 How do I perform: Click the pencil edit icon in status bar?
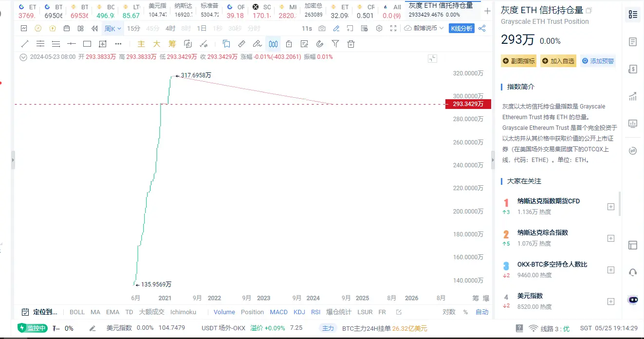92,328
